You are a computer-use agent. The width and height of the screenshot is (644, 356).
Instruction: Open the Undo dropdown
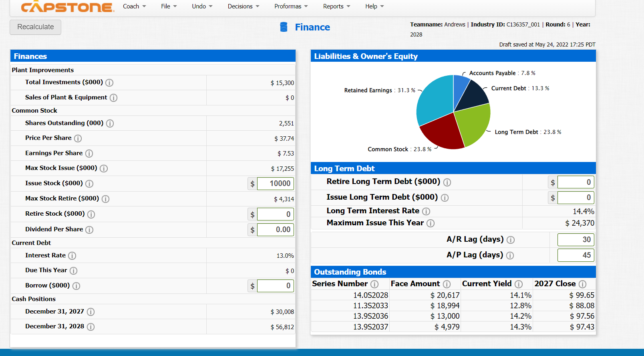click(202, 6)
